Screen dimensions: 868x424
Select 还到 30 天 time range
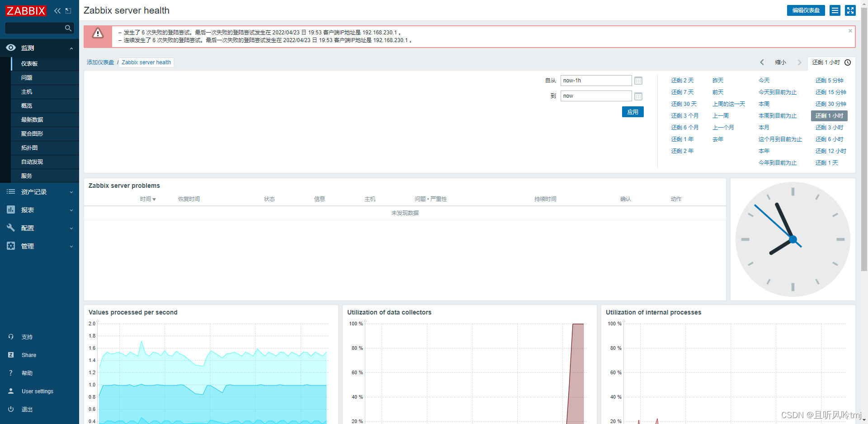click(684, 104)
